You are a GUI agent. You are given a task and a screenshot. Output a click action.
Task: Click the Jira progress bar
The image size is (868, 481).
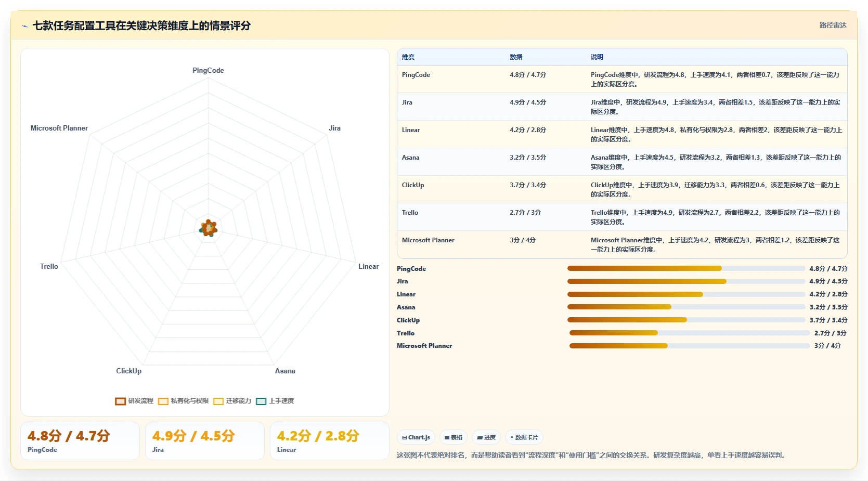click(686, 281)
